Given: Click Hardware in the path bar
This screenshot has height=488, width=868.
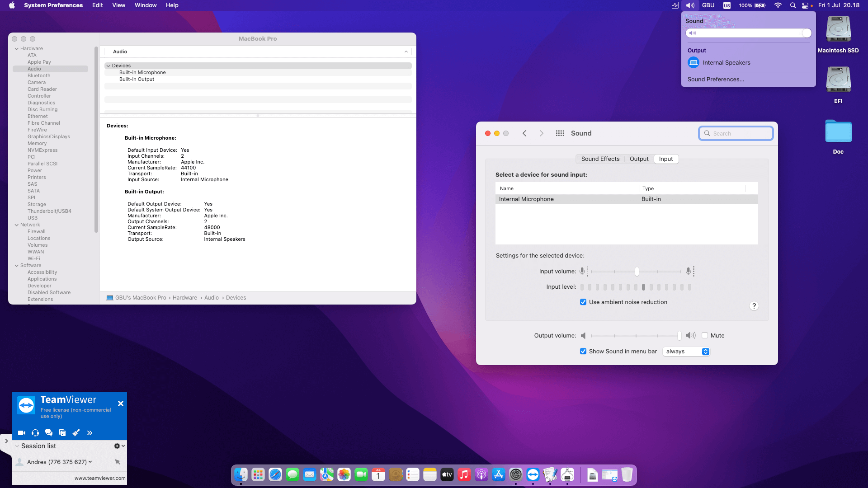Looking at the screenshot, I should (185, 298).
